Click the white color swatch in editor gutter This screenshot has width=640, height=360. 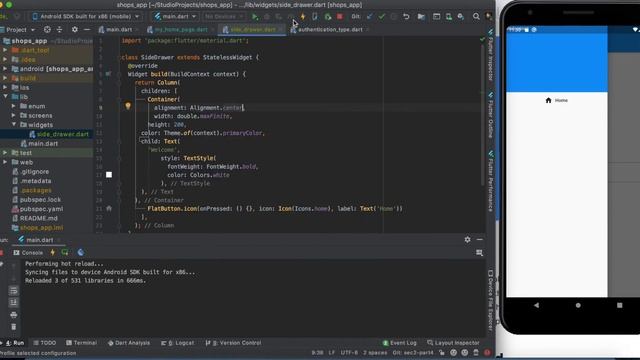click(109, 175)
